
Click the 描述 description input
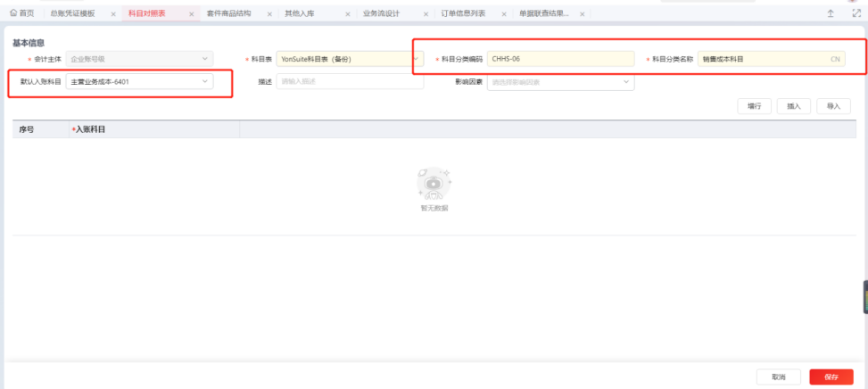click(x=350, y=81)
